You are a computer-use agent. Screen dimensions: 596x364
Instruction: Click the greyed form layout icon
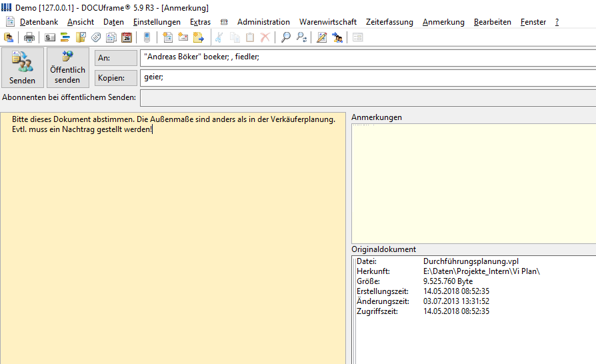(358, 37)
